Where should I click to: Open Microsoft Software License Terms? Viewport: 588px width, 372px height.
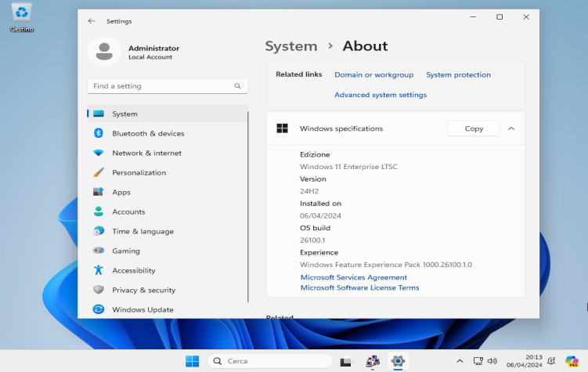[359, 287]
